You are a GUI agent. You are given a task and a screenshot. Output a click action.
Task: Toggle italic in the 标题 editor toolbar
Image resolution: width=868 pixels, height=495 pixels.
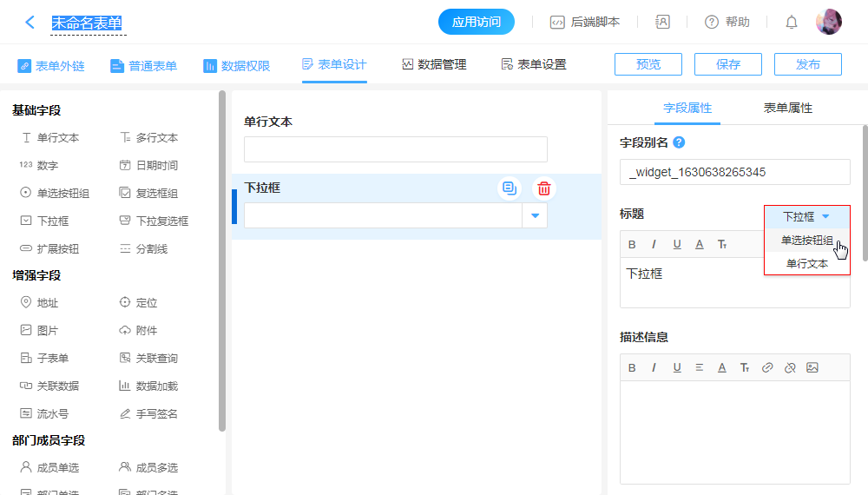point(654,244)
